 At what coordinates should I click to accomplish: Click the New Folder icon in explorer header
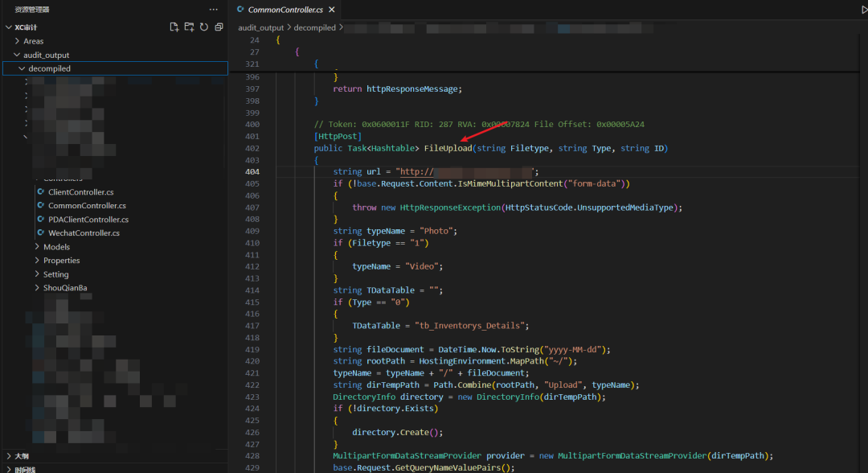(x=190, y=27)
